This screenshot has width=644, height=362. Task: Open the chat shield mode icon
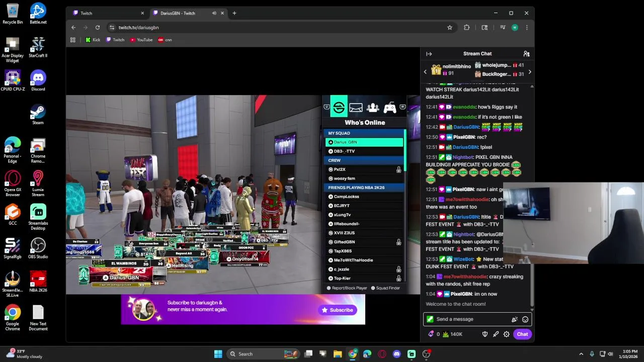[485, 334]
